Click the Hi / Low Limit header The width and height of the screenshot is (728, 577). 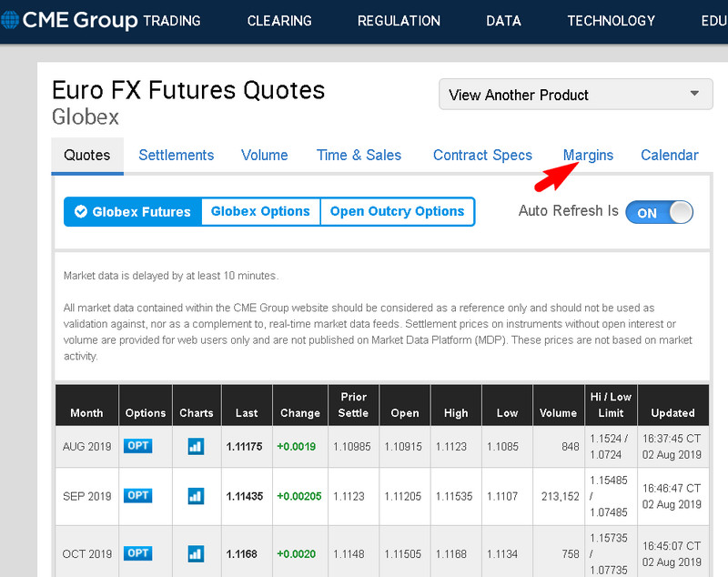[x=611, y=405]
